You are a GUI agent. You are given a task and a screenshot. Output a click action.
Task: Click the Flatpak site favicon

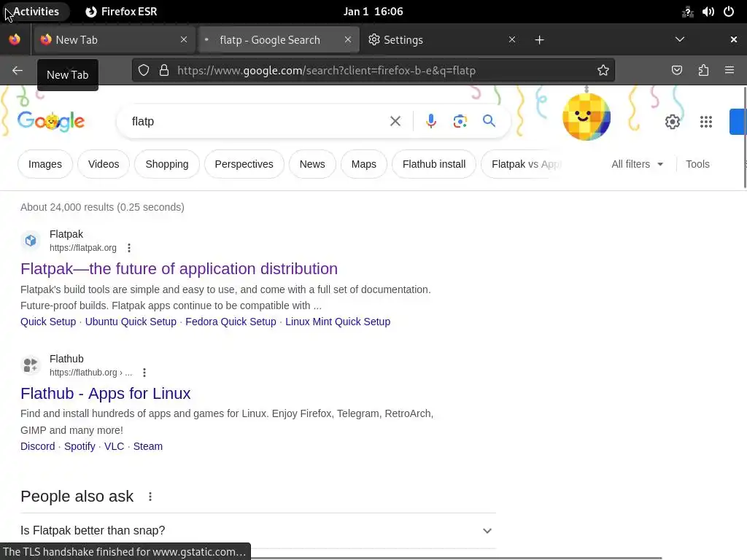tap(31, 241)
